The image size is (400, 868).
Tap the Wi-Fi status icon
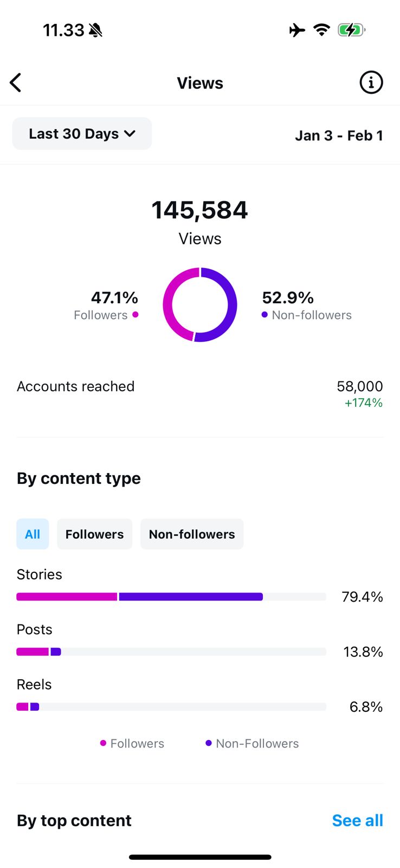[322, 30]
